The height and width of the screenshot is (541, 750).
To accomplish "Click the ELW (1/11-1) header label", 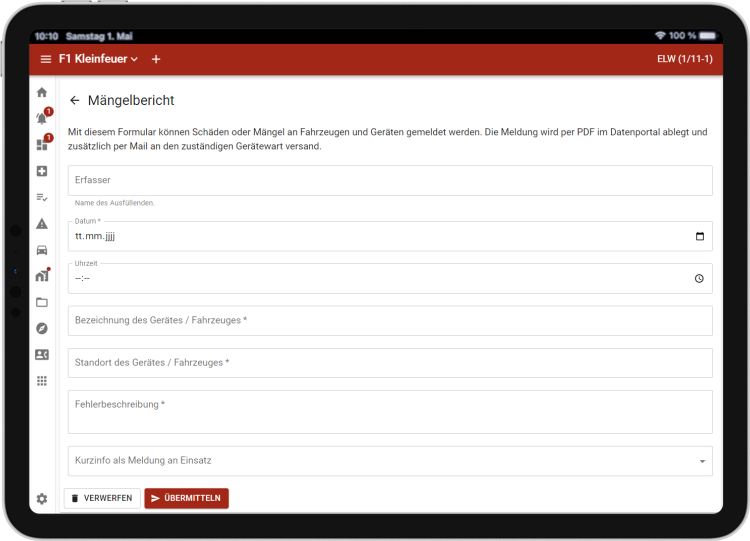I will (x=684, y=59).
